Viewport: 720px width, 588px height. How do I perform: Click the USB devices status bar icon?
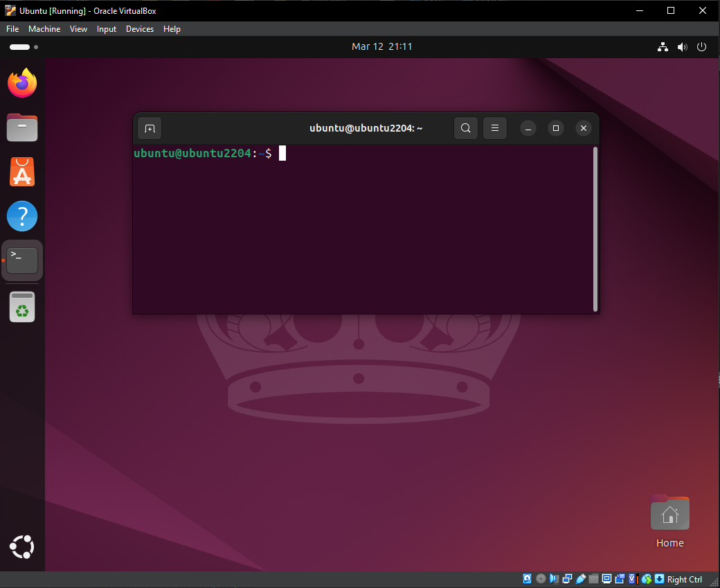point(581,578)
